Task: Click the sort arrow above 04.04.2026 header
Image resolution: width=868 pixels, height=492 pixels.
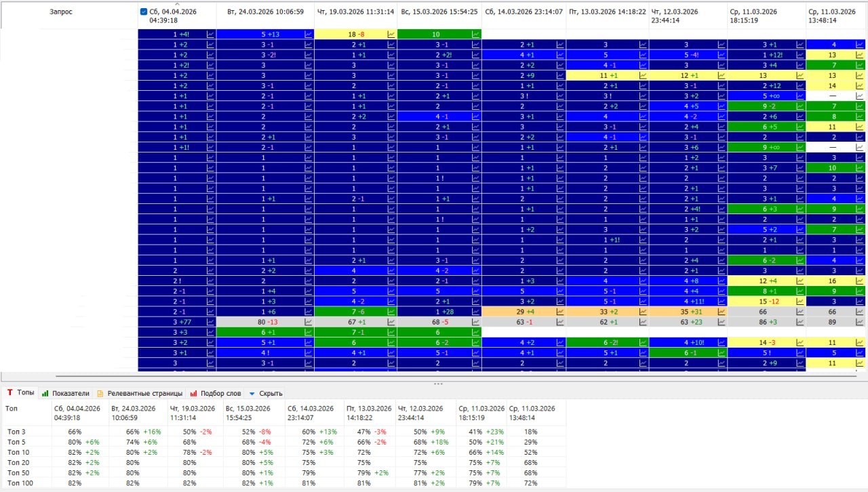Action: (x=177, y=4)
